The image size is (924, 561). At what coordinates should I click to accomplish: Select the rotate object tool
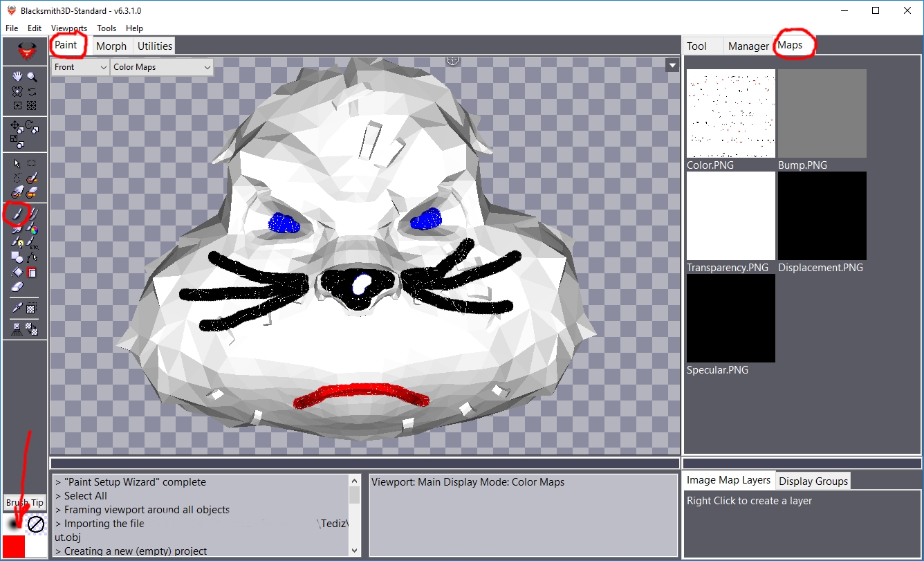pyautogui.click(x=32, y=127)
